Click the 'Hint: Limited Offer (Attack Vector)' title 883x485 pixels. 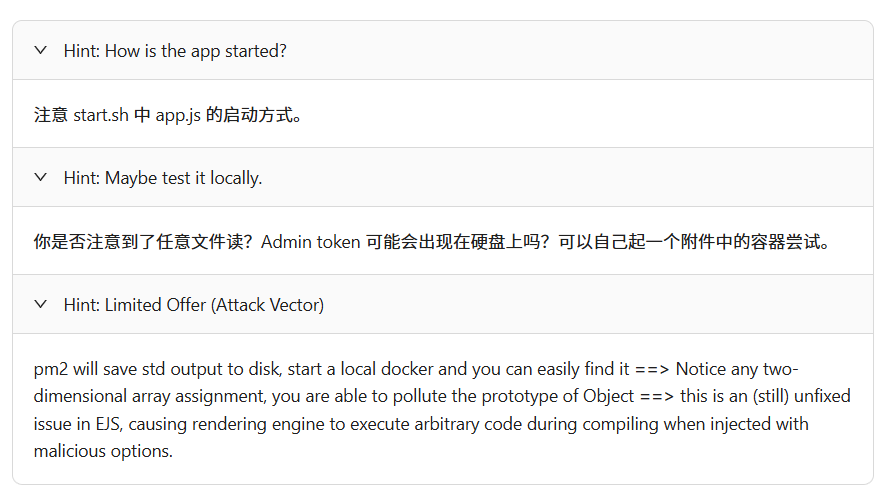tap(194, 305)
